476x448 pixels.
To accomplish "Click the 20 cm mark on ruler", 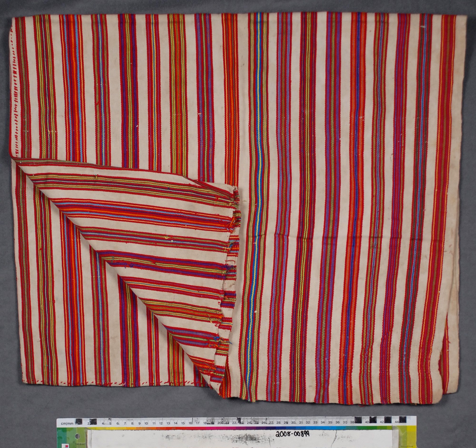I will point(219,423).
